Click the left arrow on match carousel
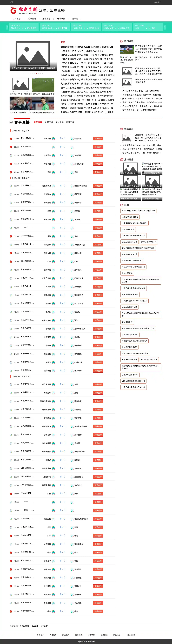 tap(7, 27)
